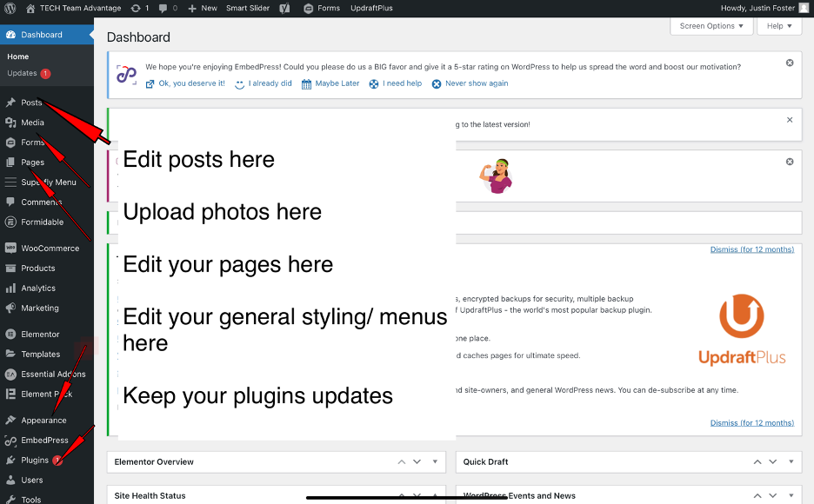Dismiss the EmbedPress rating notice
Image resolution: width=814 pixels, height=504 pixels.
[x=790, y=63]
